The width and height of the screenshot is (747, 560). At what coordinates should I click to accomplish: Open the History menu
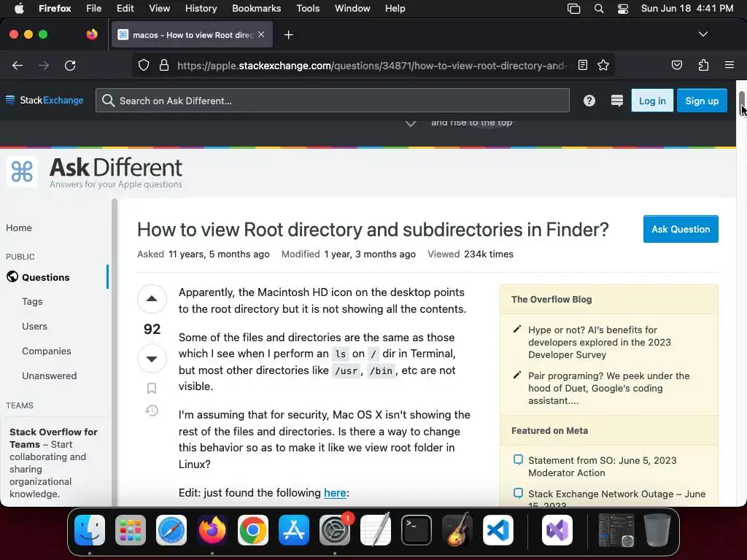click(201, 8)
